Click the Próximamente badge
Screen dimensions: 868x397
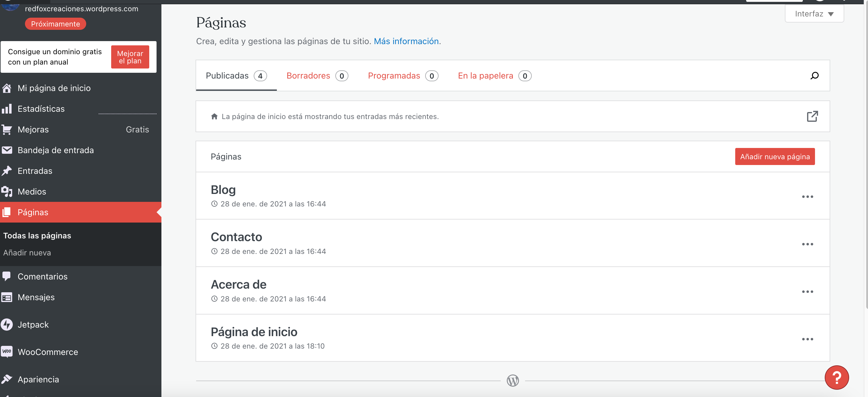pos(56,24)
